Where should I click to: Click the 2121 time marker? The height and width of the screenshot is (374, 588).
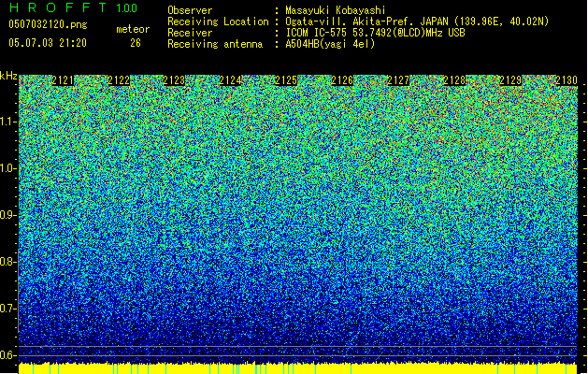tap(63, 80)
